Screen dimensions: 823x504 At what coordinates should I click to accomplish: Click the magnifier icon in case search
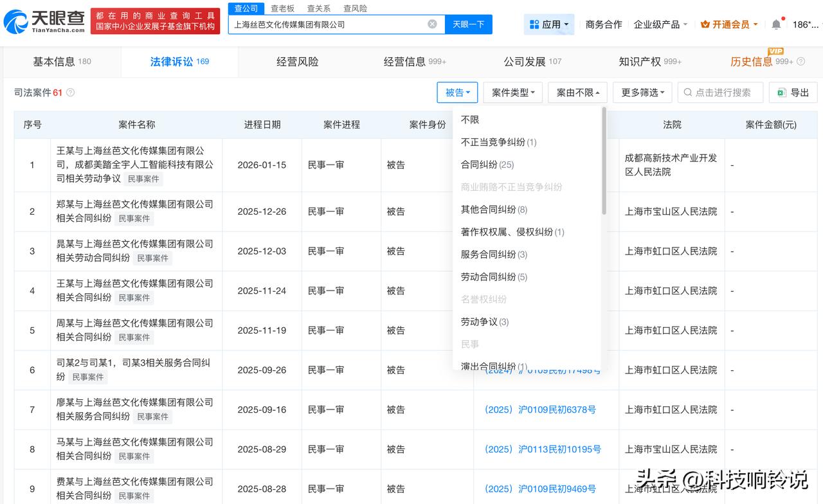[x=688, y=93]
